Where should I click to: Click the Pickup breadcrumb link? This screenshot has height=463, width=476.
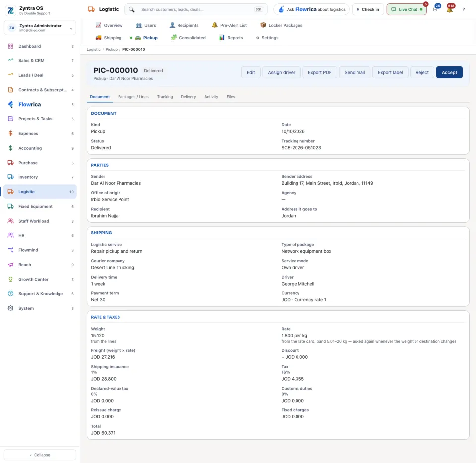tap(112, 49)
